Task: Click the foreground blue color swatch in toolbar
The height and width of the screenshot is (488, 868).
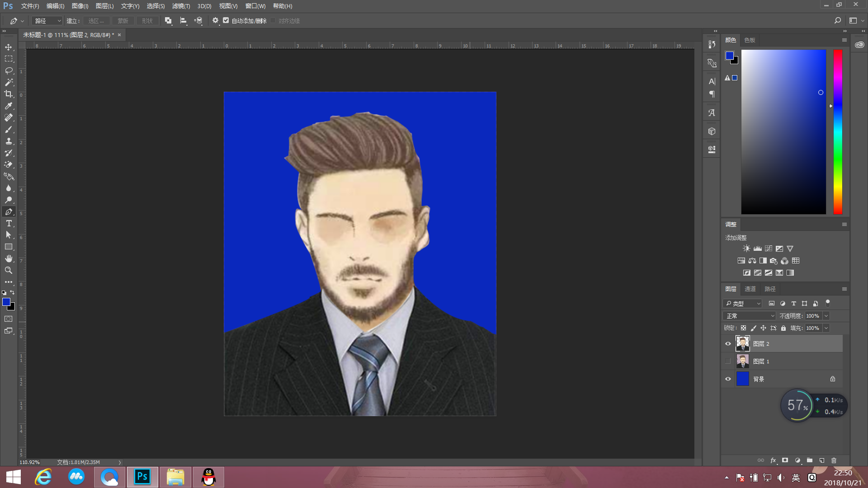Action: tap(6, 302)
